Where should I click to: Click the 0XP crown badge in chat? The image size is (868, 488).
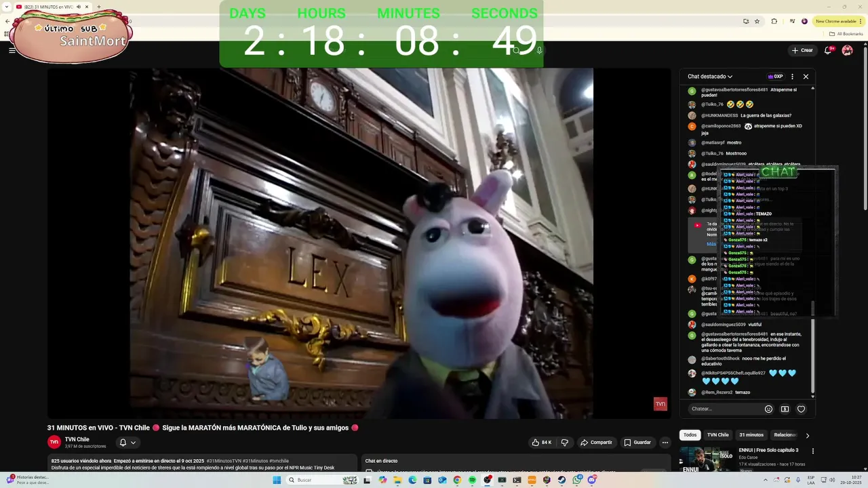tap(775, 77)
